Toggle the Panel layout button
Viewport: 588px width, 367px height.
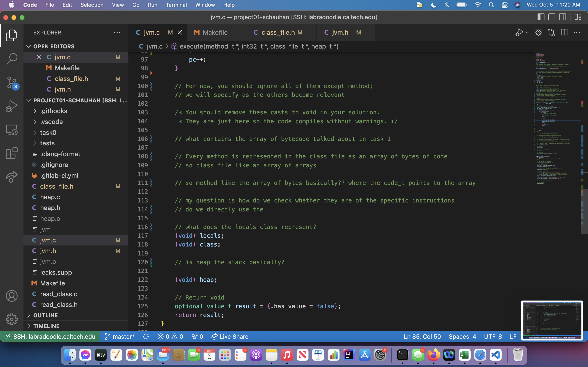click(x=551, y=17)
